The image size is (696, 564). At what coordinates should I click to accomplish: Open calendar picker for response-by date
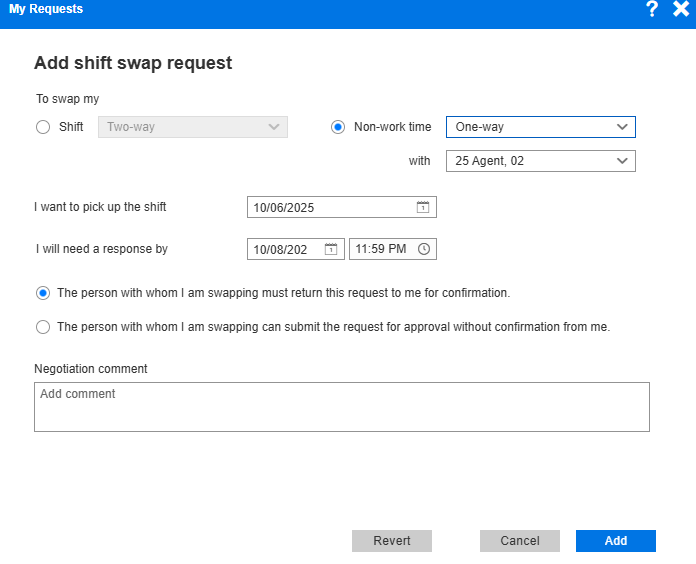click(331, 249)
